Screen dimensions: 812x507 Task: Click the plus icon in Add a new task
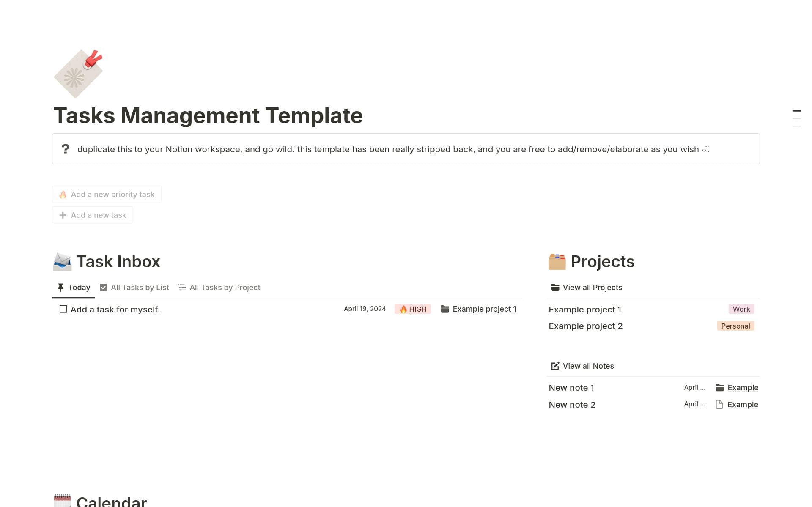tap(63, 215)
